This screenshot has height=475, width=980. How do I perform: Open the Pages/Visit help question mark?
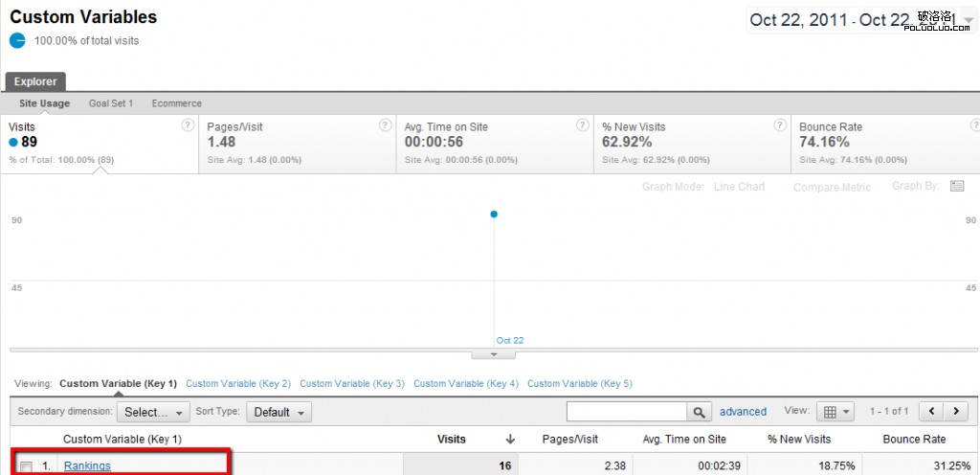pos(385,125)
